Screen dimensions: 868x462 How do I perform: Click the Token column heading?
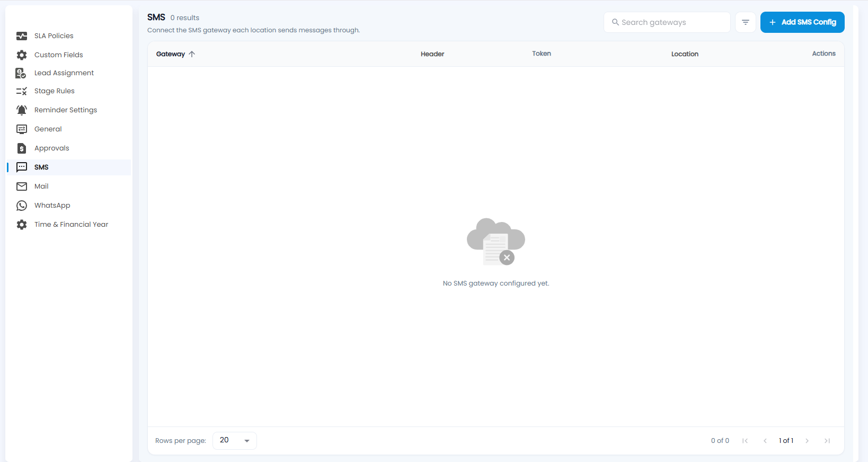542,54
